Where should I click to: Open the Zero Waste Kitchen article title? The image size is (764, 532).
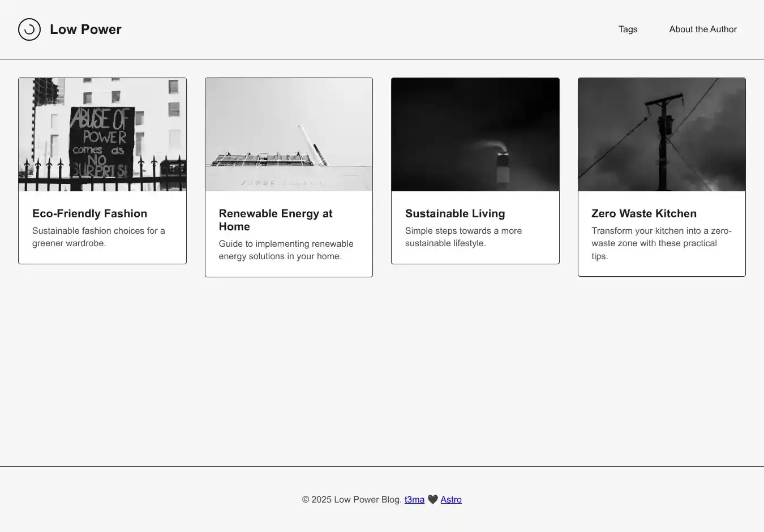(644, 213)
